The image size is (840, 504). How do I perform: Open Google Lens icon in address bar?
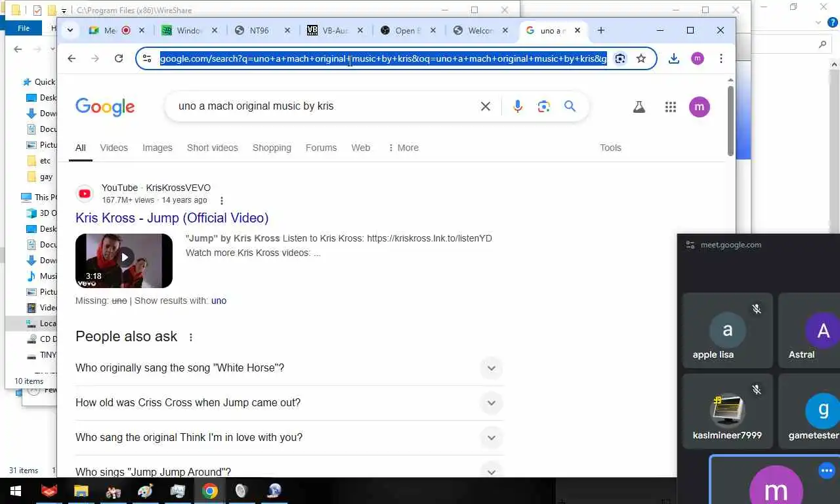620,58
